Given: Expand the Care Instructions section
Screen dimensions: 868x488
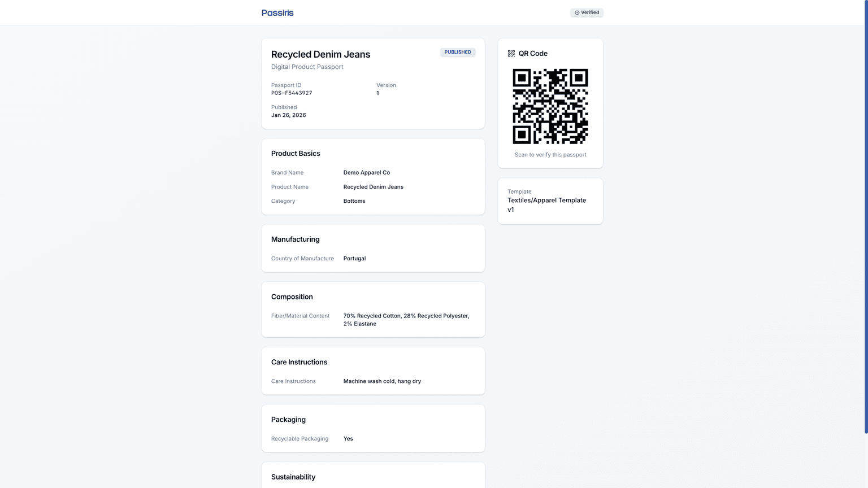Looking at the screenshot, I should pyautogui.click(x=299, y=362).
